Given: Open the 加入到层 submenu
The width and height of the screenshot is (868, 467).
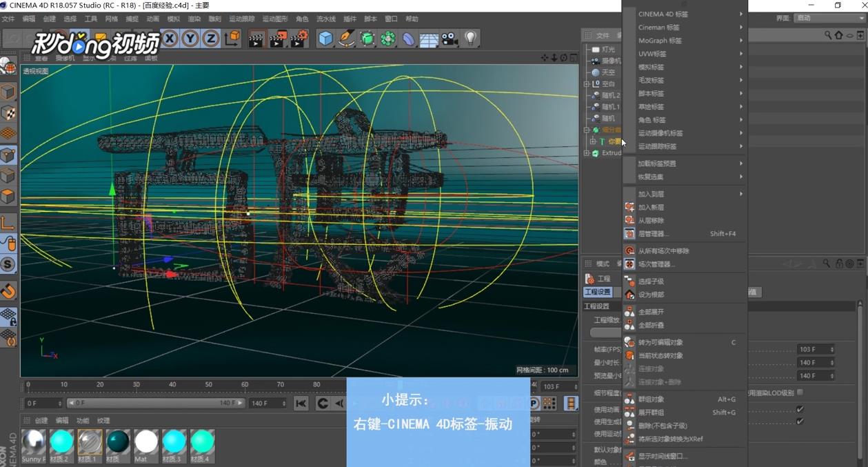Looking at the screenshot, I should pos(685,194).
